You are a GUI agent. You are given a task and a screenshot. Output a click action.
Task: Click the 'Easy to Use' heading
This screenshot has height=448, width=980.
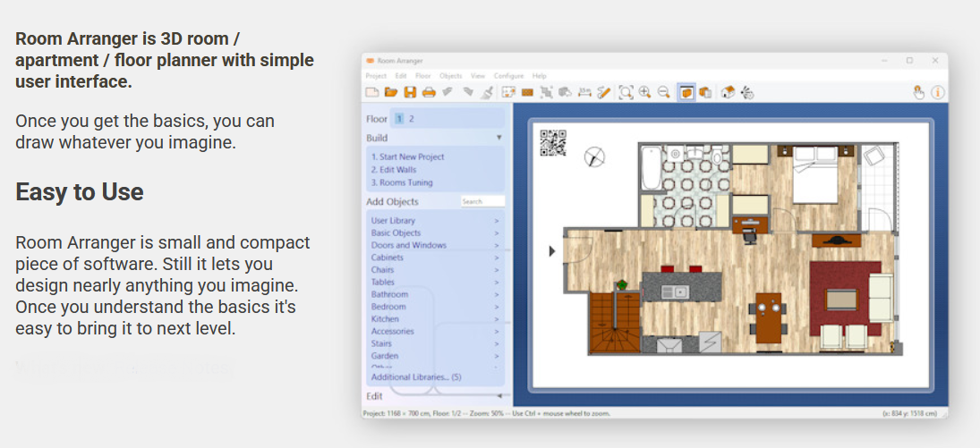pyautogui.click(x=80, y=191)
